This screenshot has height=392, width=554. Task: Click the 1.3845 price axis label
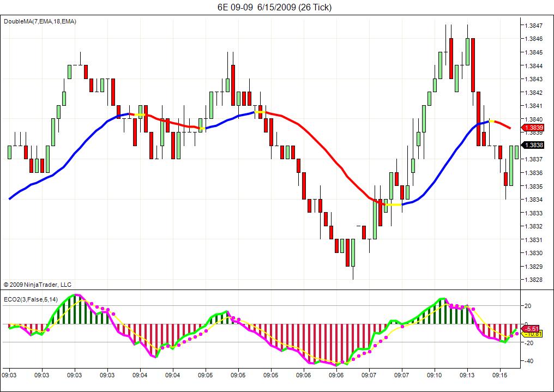coord(533,53)
